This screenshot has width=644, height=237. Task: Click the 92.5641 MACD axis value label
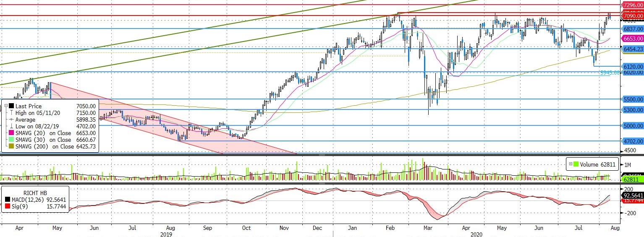click(x=633, y=195)
